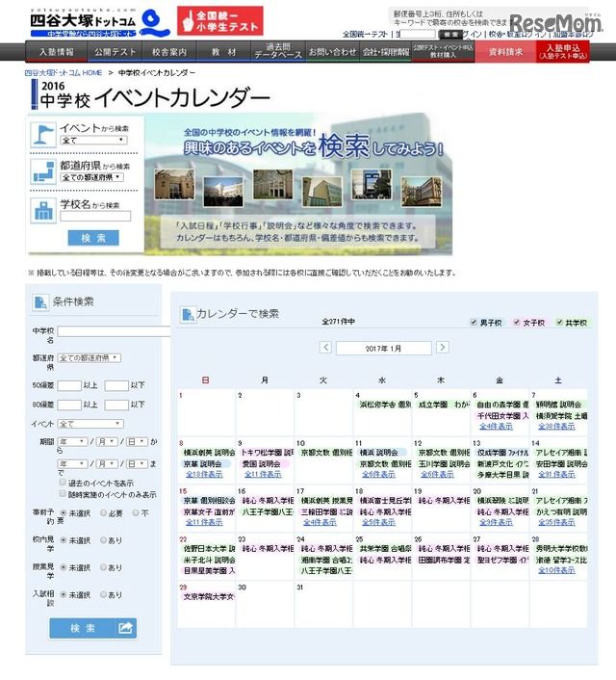Click the red 資料請求 button

click(x=506, y=52)
